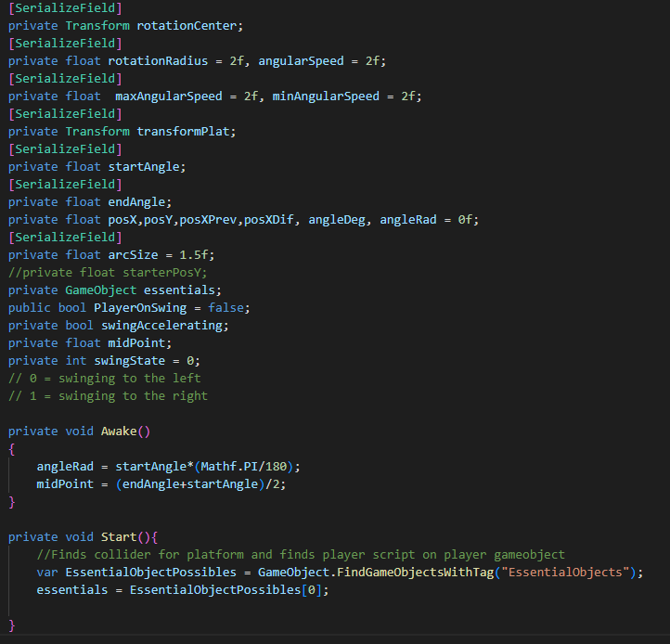Click the arcSize field name
The width and height of the screenshot is (670, 644).
(x=133, y=254)
